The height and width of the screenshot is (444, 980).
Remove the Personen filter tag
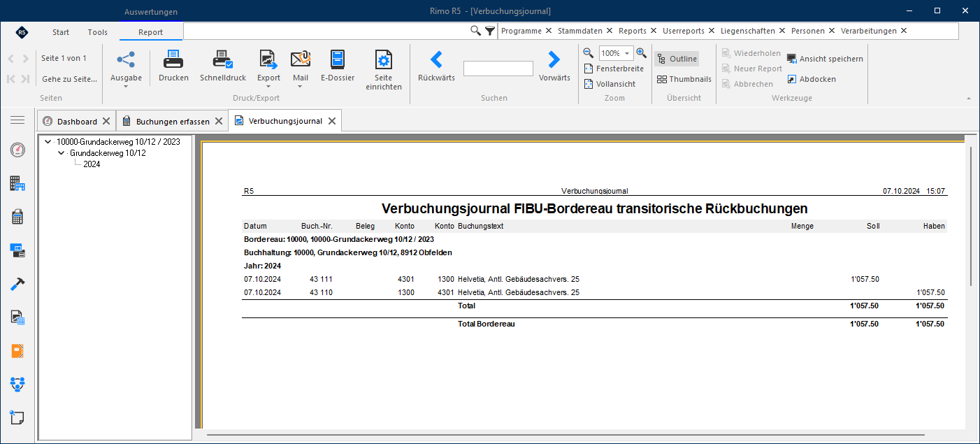click(831, 31)
